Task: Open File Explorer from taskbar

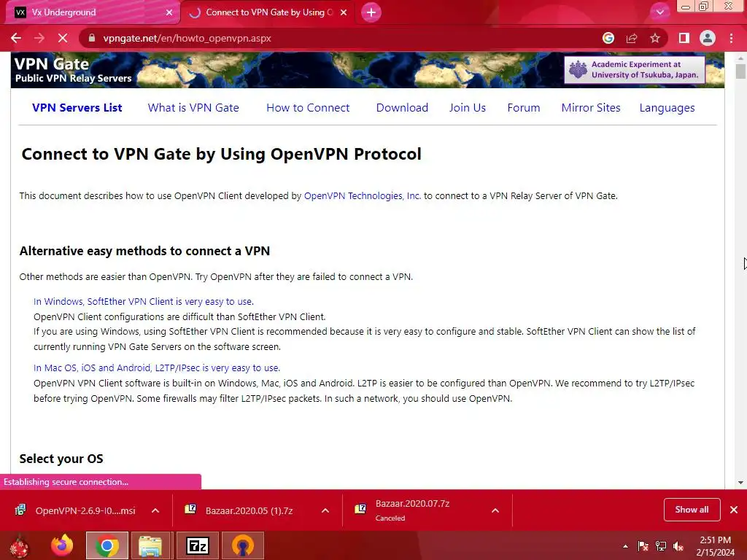Action: coord(150,545)
